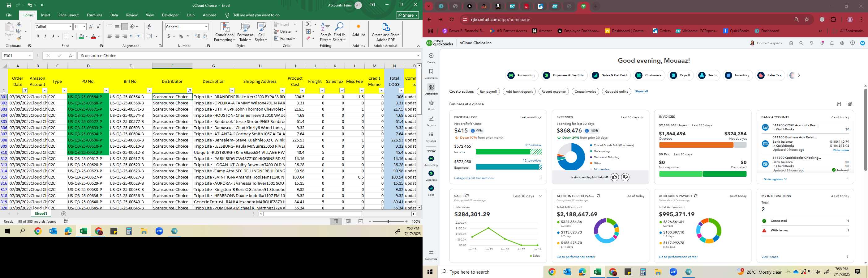
Task: Change Expenses period Last 30 days
Action: (x=632, y=117)
